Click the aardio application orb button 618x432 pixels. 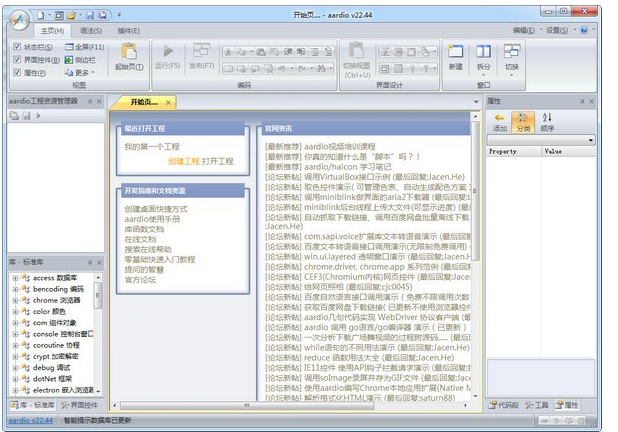(19, 20)
